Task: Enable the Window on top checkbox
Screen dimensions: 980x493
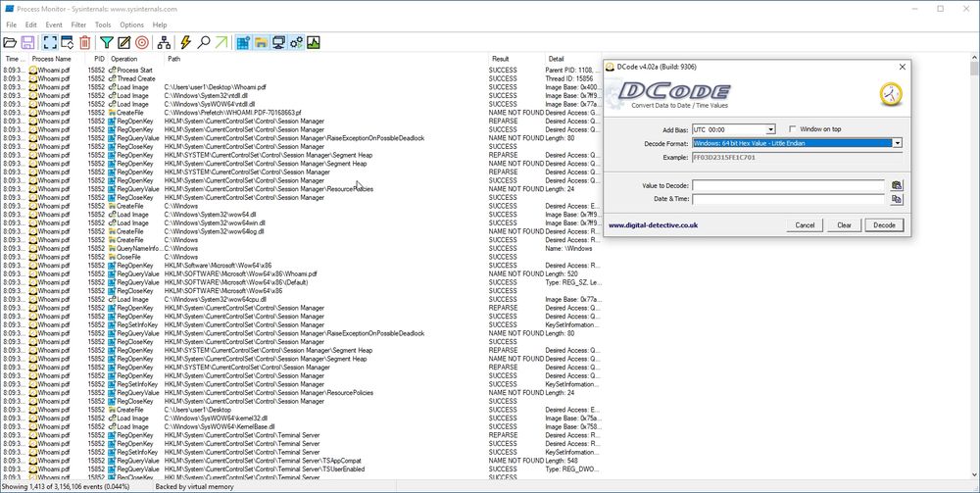Action: pos(793,129)
